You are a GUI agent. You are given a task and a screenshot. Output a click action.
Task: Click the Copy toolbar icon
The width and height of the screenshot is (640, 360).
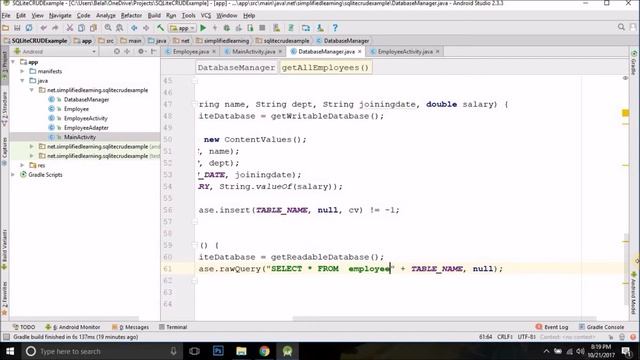click(82, 28)
